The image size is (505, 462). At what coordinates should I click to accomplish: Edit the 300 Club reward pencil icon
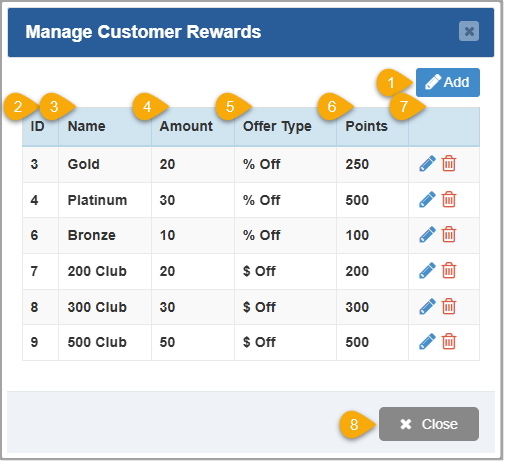click(427, 307)
